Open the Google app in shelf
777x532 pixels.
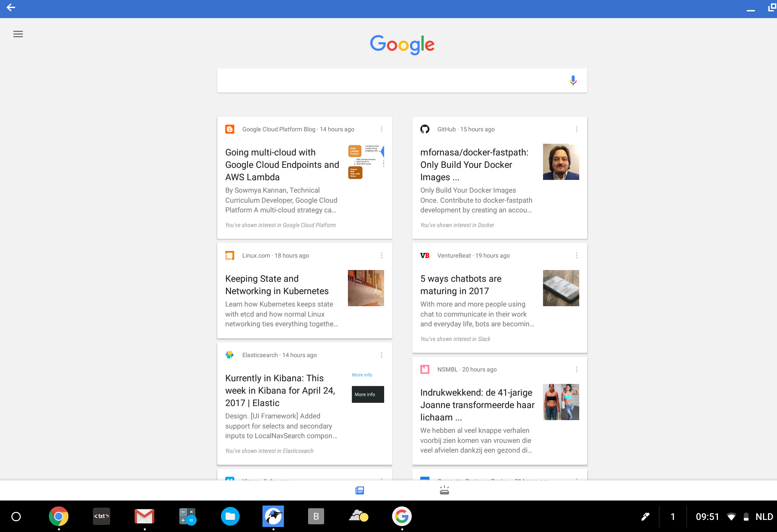pyautogui.click(x=402, y=517)
